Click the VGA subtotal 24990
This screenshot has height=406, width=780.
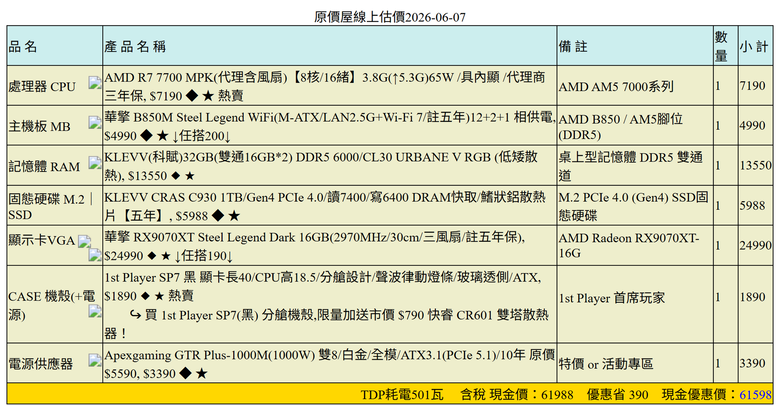tap(756, 245)
